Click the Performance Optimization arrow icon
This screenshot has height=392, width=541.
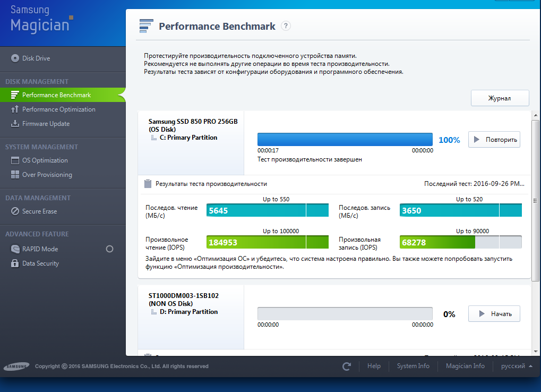tap(15, 109)
